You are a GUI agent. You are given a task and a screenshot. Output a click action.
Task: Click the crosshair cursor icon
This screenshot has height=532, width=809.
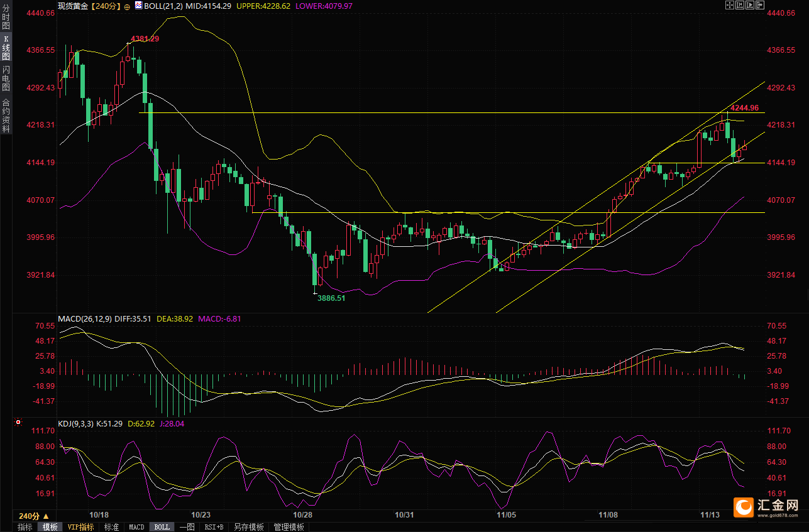pos(730,5)
